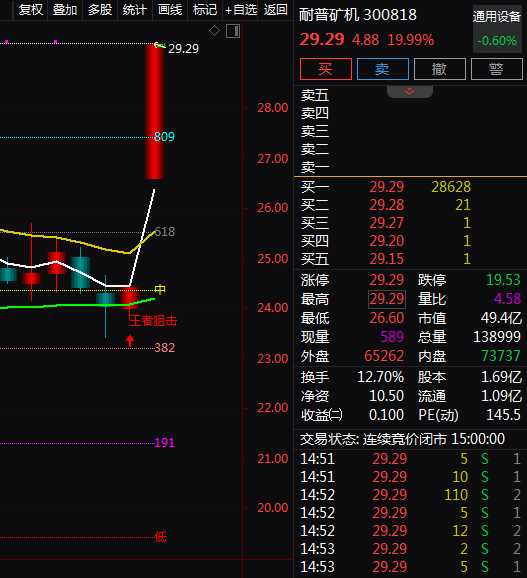Click the magenta 191 level label

(164, 443)
